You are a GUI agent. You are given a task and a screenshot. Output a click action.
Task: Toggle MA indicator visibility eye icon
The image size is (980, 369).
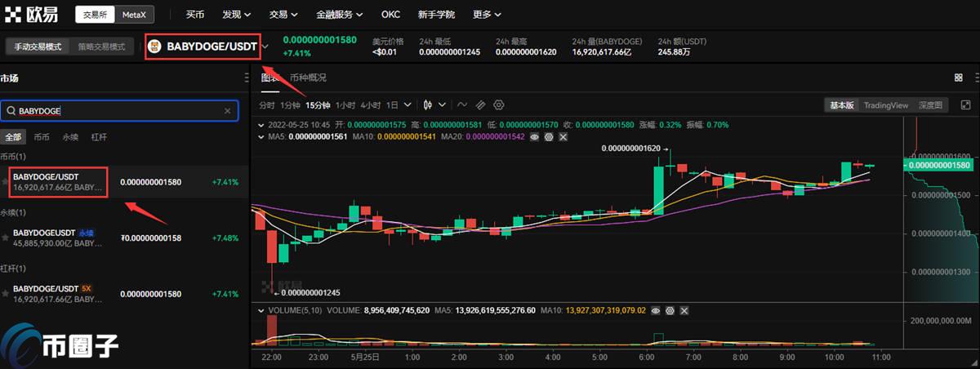(535, 137)
